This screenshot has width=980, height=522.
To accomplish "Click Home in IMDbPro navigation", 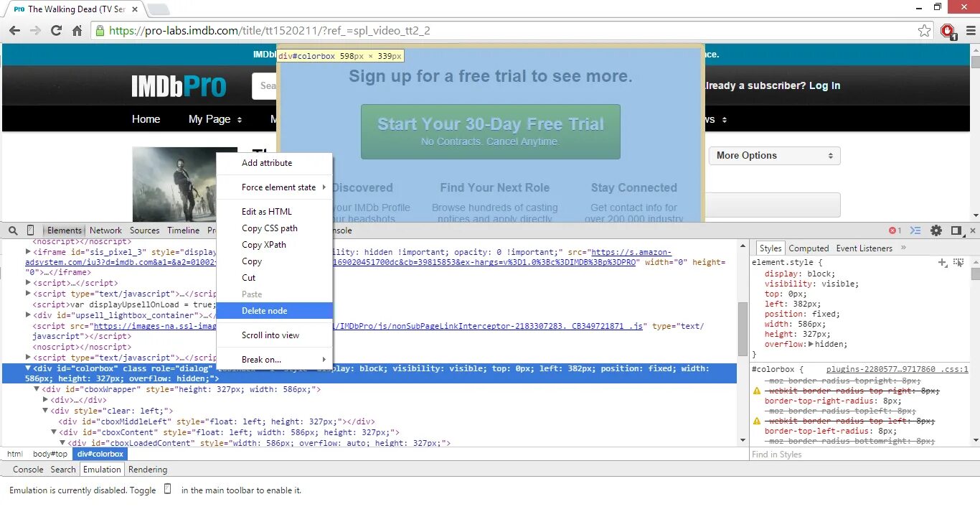I will click(146, 119).
